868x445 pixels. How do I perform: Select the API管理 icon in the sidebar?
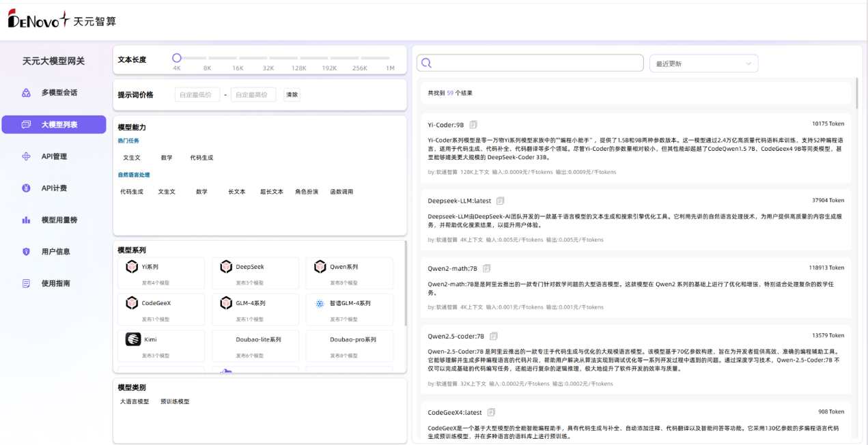click(x=27, y=156)
